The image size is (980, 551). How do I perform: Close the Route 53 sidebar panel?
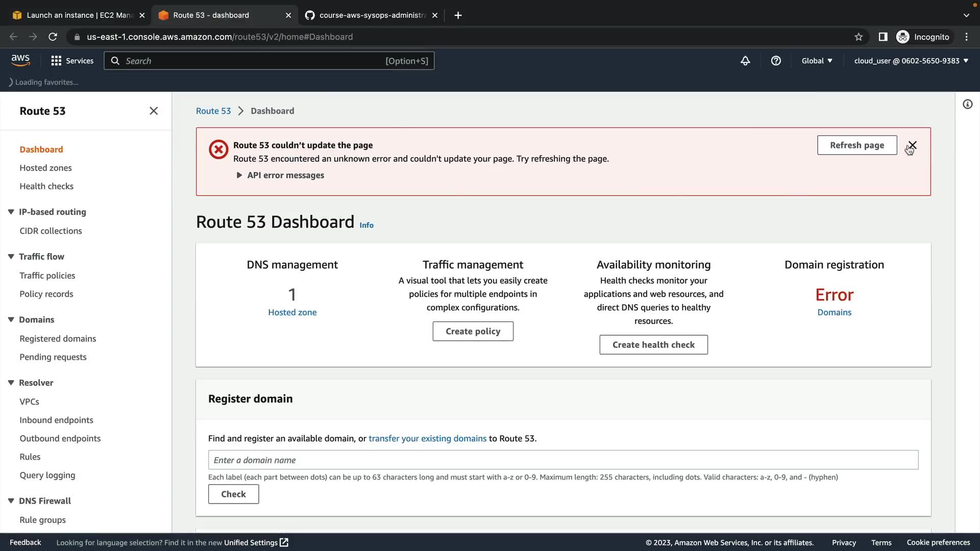[x=154, y=111]
